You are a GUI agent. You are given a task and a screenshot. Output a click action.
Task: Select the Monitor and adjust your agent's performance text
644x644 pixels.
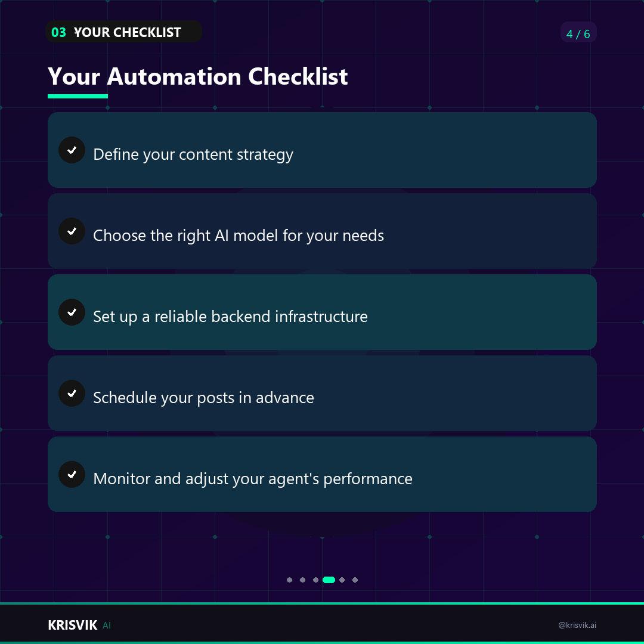click(x=253, y=479)
